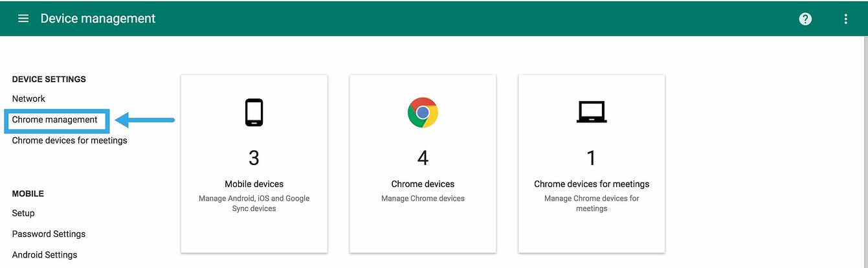Click the Chrome devices count 4
The height and width of the screenshot is (268, 868).
[x=423, y=157]
